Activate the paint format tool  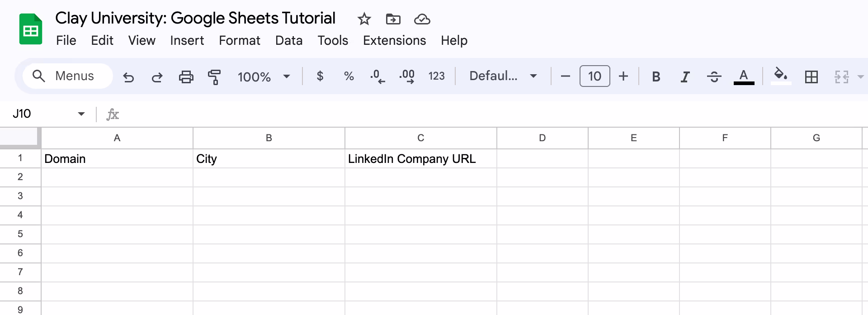[214, 76]
